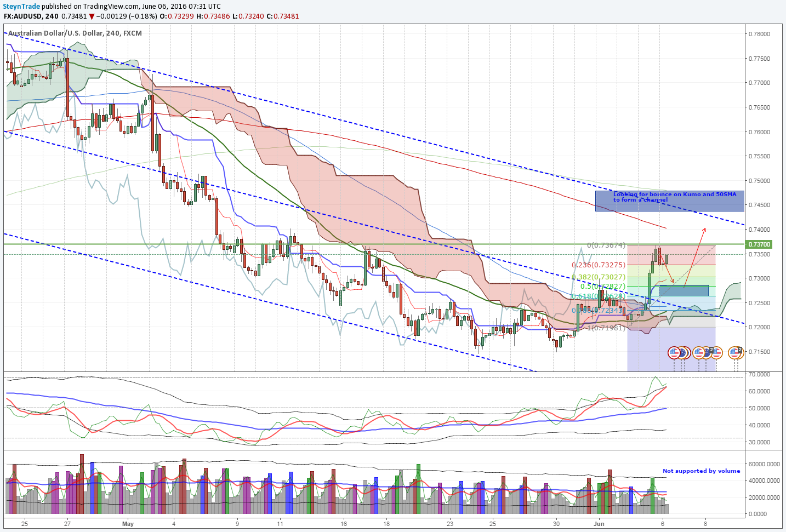The height and width of the screenshot is (532, 786).
Task: Click the 0.74500 price axis label
Action: point(759,205)
